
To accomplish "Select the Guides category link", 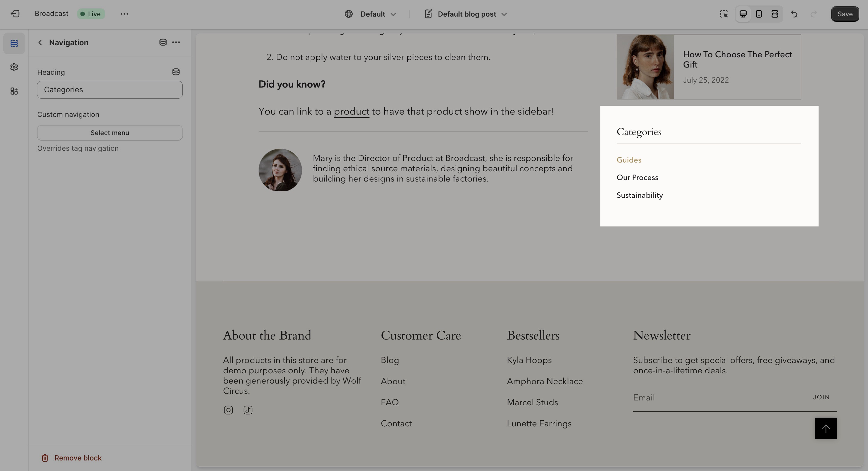I will 629,160.
